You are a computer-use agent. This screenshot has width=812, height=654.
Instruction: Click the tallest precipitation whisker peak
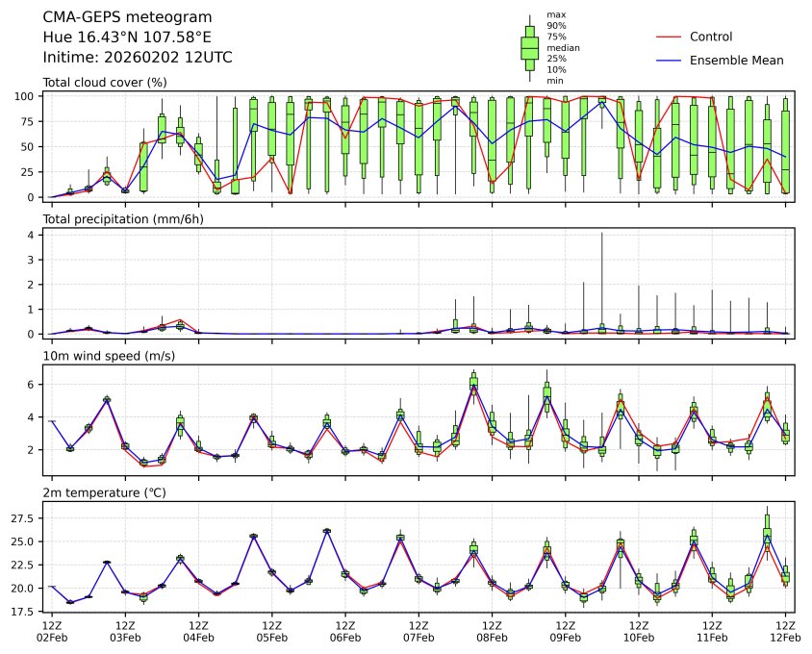(602, 234)
